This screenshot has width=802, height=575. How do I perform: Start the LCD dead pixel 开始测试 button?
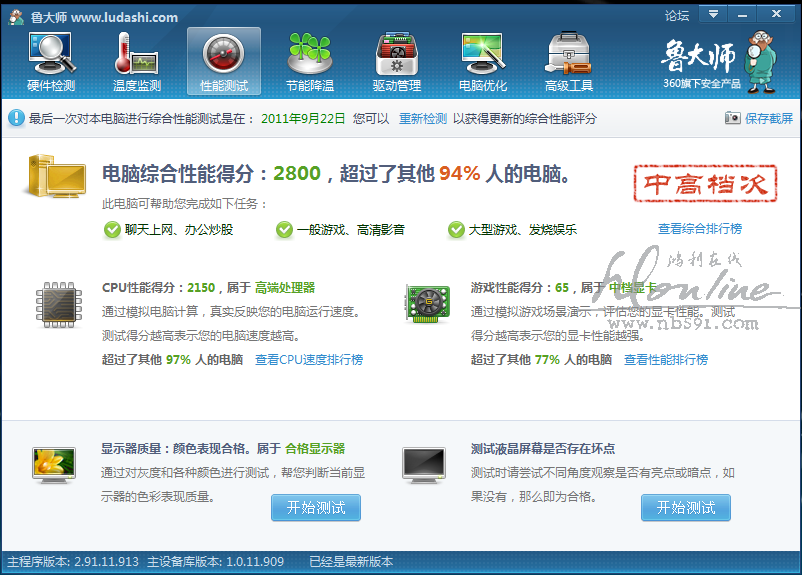[x=686, y=507]
